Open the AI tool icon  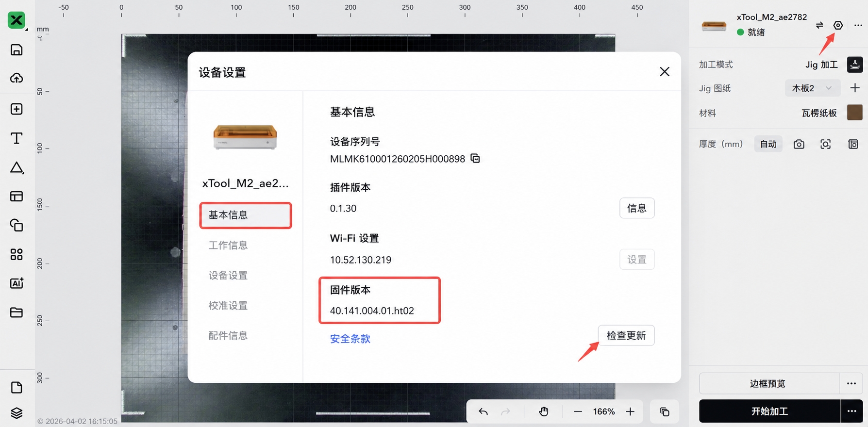pyautogui.click(x=17, y=283)
